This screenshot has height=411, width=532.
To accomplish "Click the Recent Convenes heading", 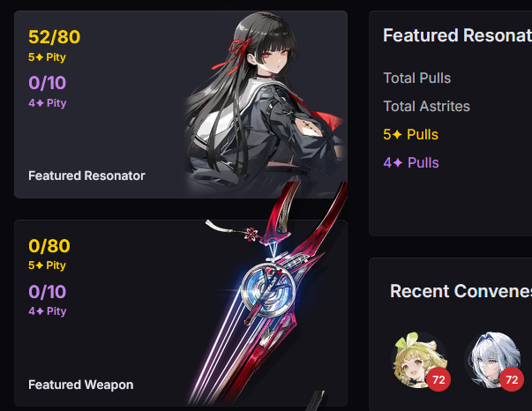I will pyautogui.click(x=461, y=291).
